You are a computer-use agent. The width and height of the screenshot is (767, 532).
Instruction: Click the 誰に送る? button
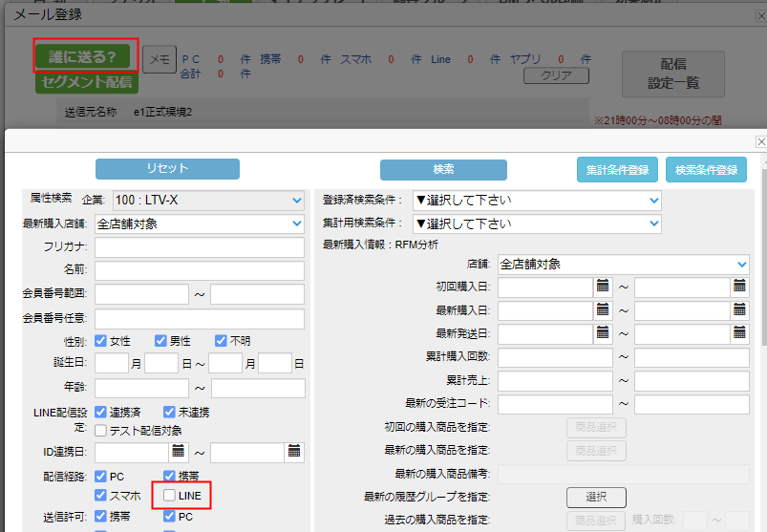tap(86, 55)
